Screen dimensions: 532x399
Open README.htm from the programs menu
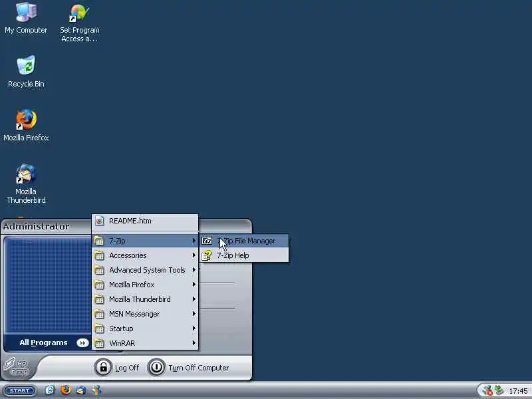coord(145,221)
